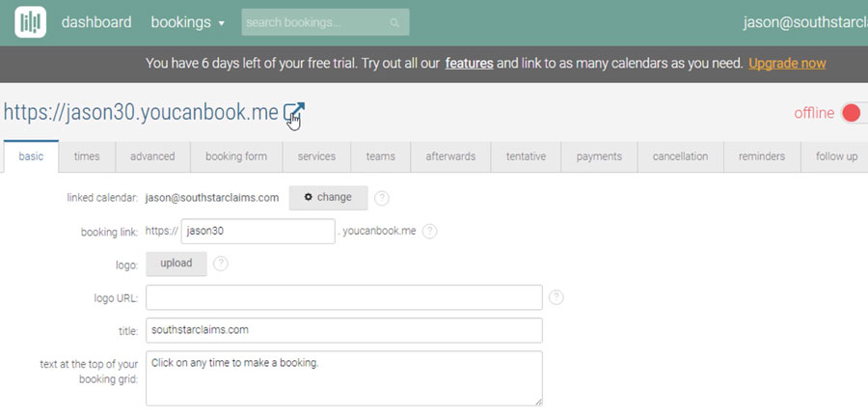
Task: Open the cancellation tab
Action: pos(680,157)
